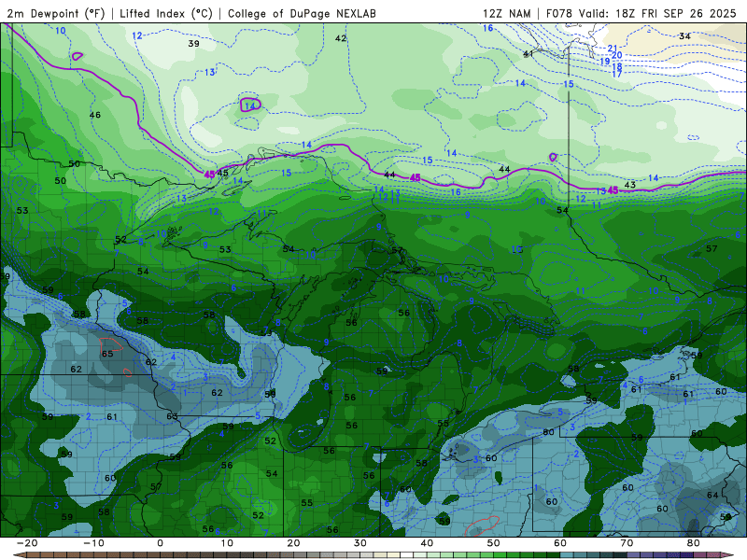
Task: Click the blue lifted index contour label 17
Action: 617,75
